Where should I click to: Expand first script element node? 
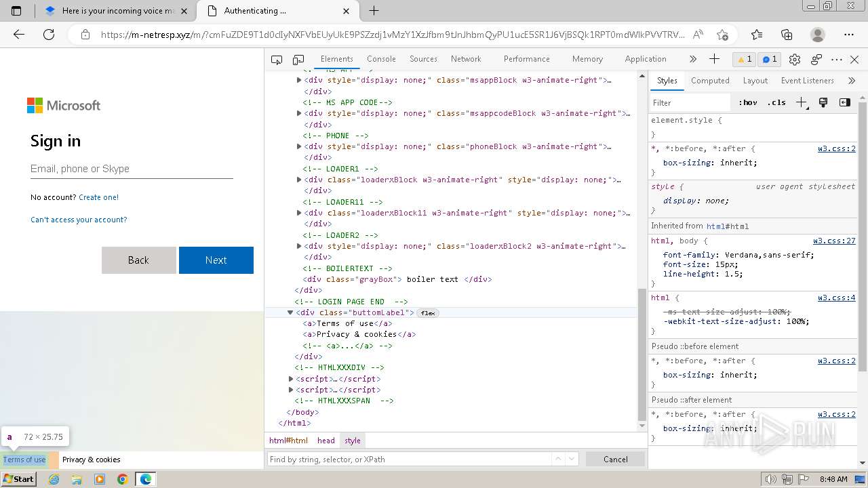click(291, 379)
